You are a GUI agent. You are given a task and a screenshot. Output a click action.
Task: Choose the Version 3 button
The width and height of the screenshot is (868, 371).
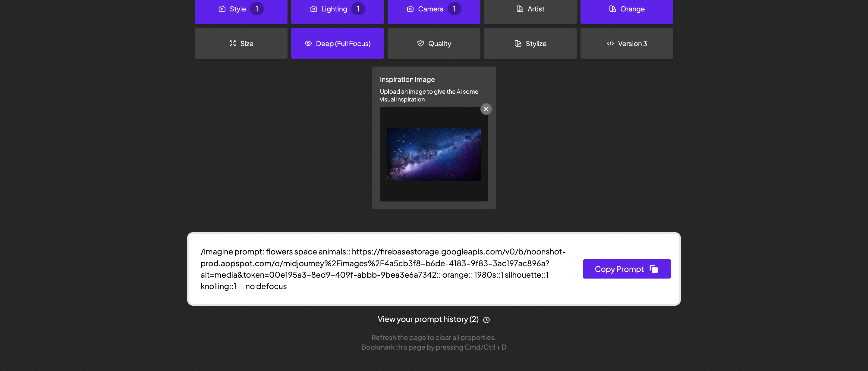[x=626, y=43]
